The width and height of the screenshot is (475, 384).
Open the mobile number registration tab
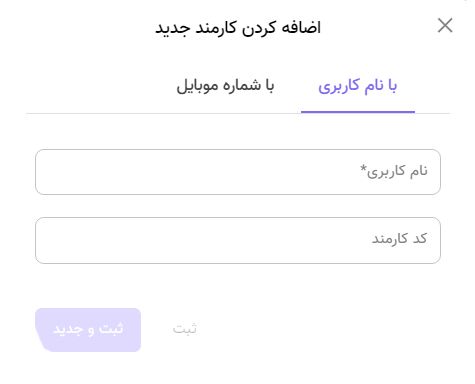[x=225, y=86]
